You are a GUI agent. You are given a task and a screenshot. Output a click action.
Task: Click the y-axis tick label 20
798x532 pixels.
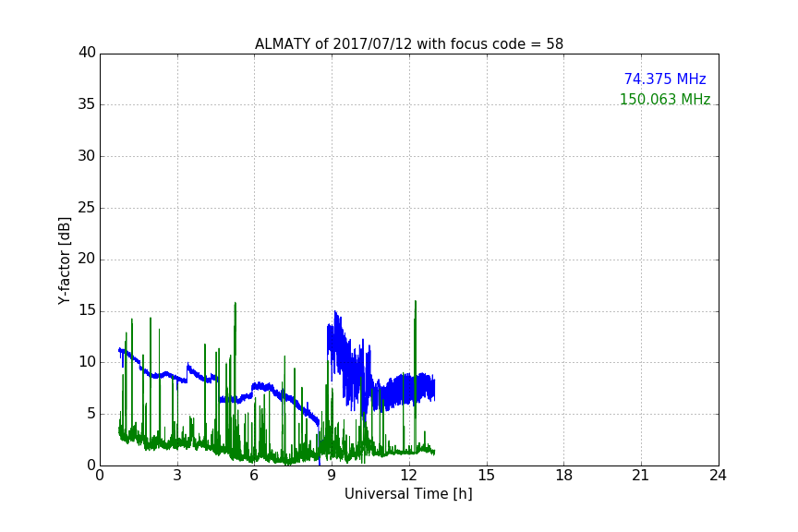tap(87, 259)
